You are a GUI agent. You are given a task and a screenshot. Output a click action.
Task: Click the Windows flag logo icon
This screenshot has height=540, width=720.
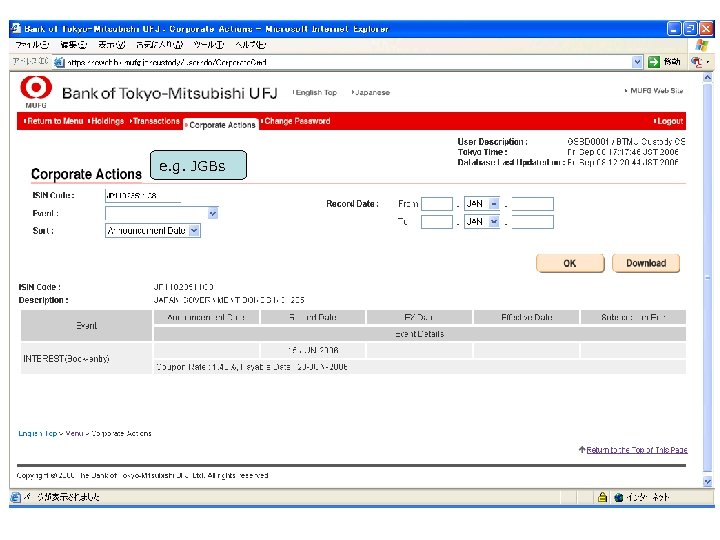coord(702,45)
